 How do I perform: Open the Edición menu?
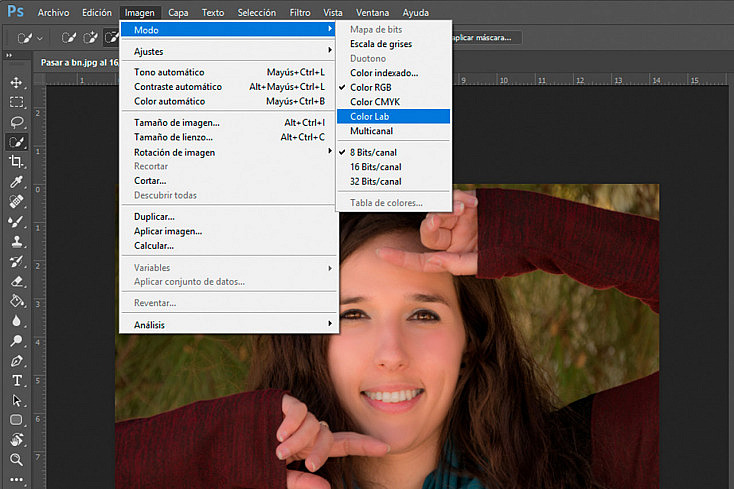[97, 13]
